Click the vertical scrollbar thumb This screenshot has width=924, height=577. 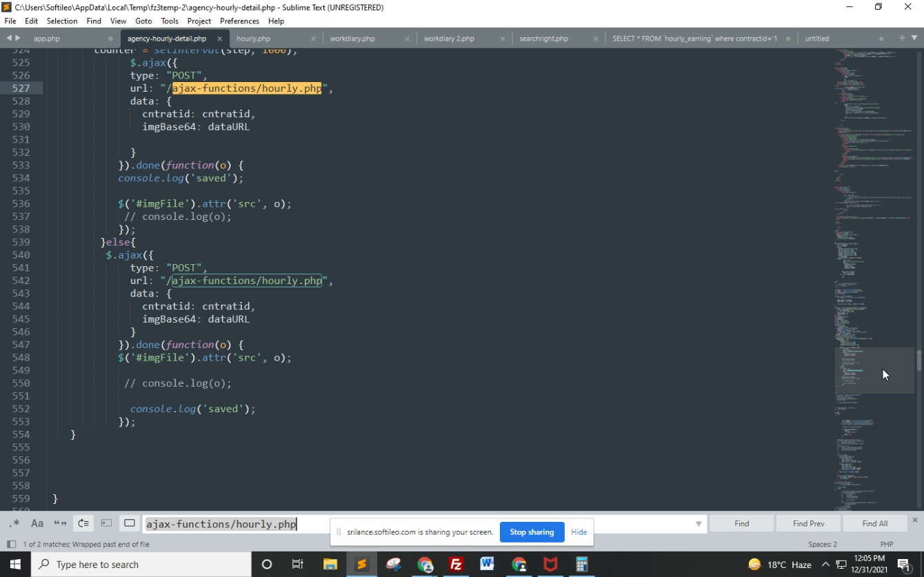pos(918,361)
